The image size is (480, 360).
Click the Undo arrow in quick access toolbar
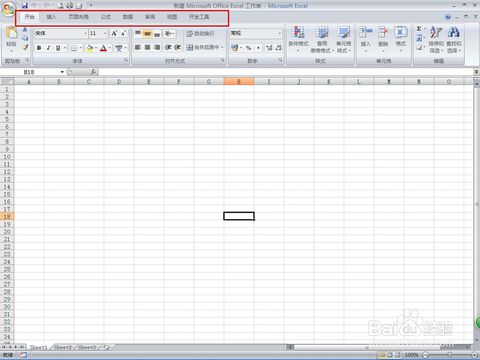34,5
